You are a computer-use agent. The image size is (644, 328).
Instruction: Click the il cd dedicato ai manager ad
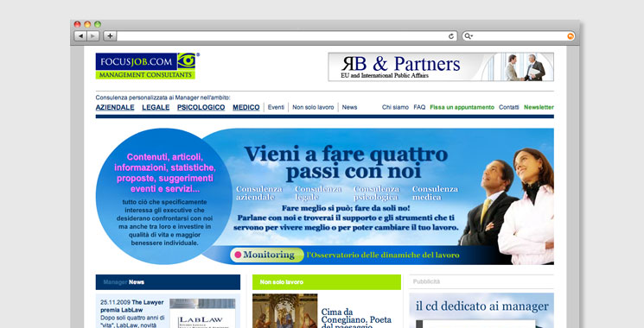481,311
